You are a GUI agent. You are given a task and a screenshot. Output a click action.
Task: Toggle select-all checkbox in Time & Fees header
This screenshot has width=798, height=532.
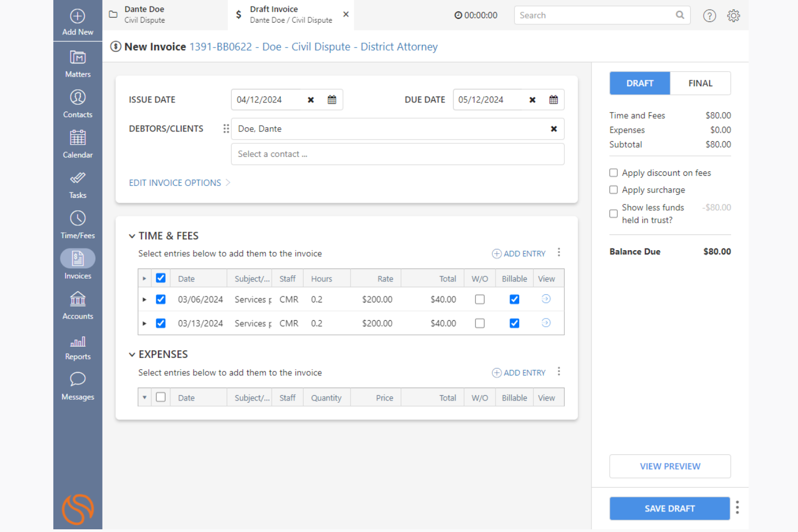click(161, 278)
